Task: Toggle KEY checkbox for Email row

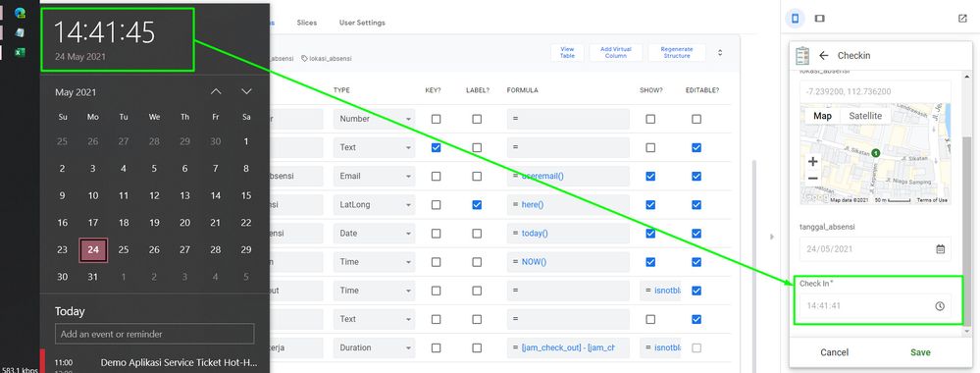Action: [436, 176]
